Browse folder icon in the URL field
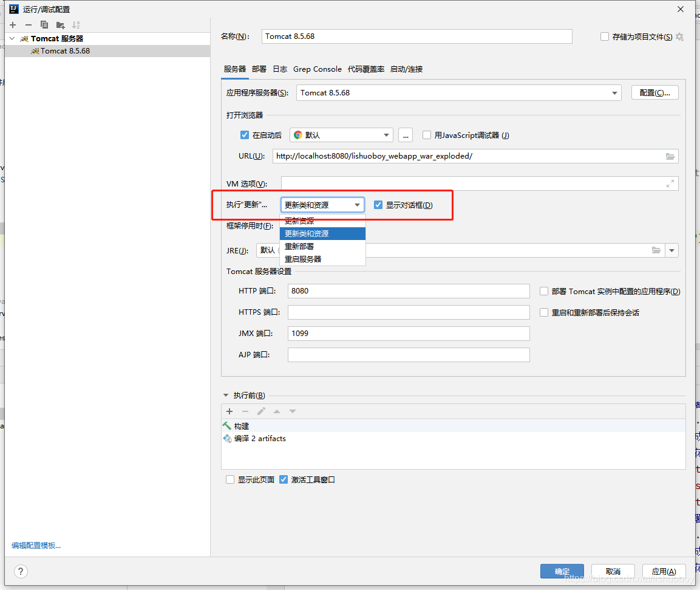This screenshot has width=700, height=590. pyautogui.click(x=670, y=156)
